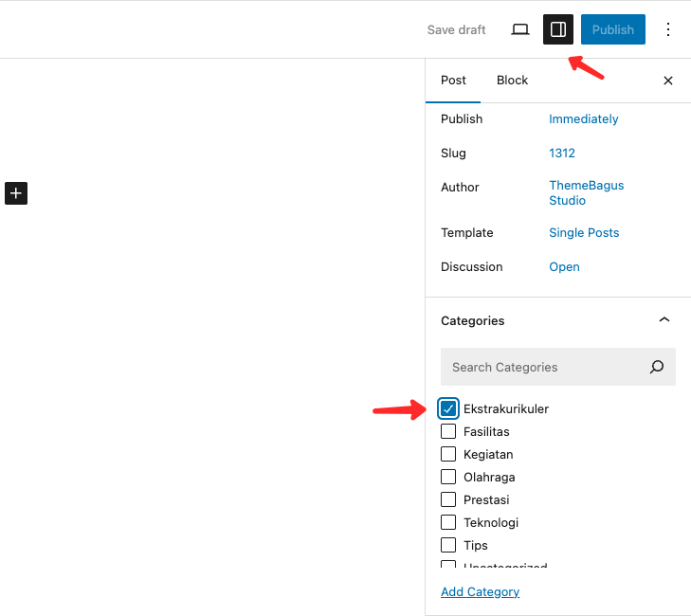The image size is (691, 616).
Task: Open the Immediately publish date setting
Action: 584,119
